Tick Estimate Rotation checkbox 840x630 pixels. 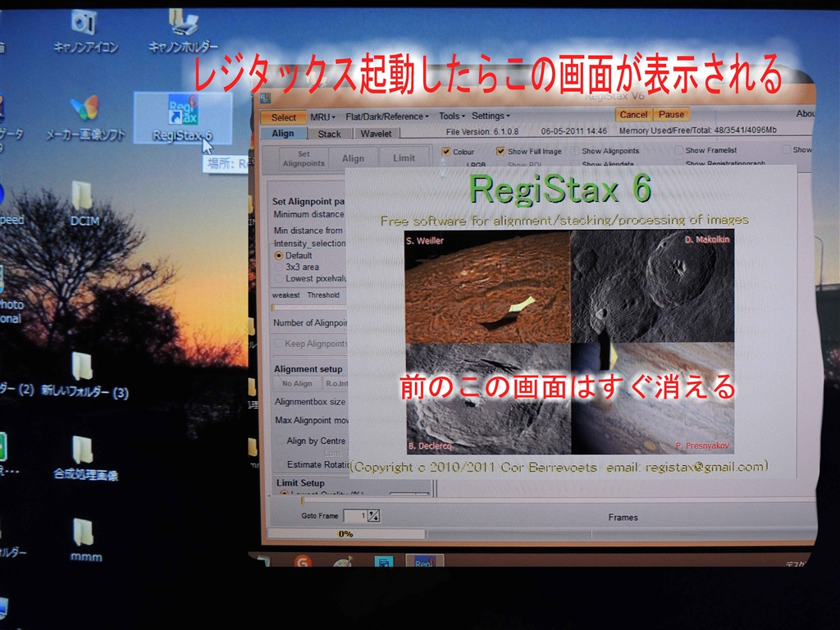click(x=281, y=464)
